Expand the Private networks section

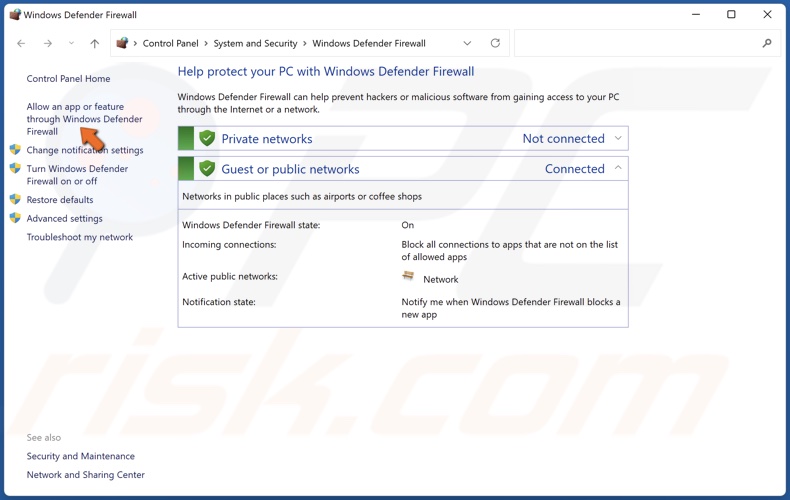pyautogui.click(x=618, y=138)
